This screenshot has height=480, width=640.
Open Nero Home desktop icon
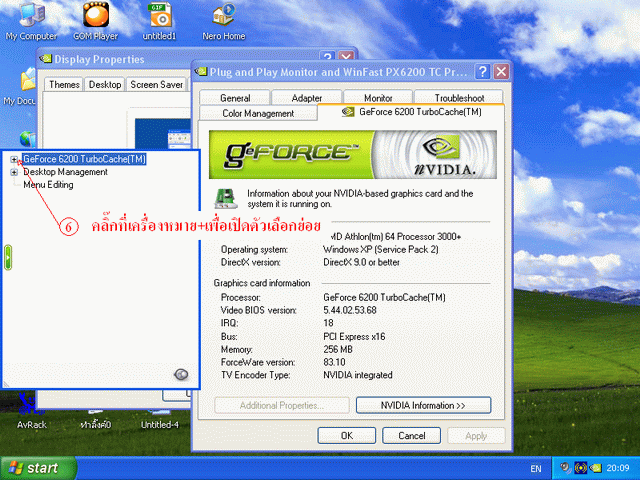point(224,20)
